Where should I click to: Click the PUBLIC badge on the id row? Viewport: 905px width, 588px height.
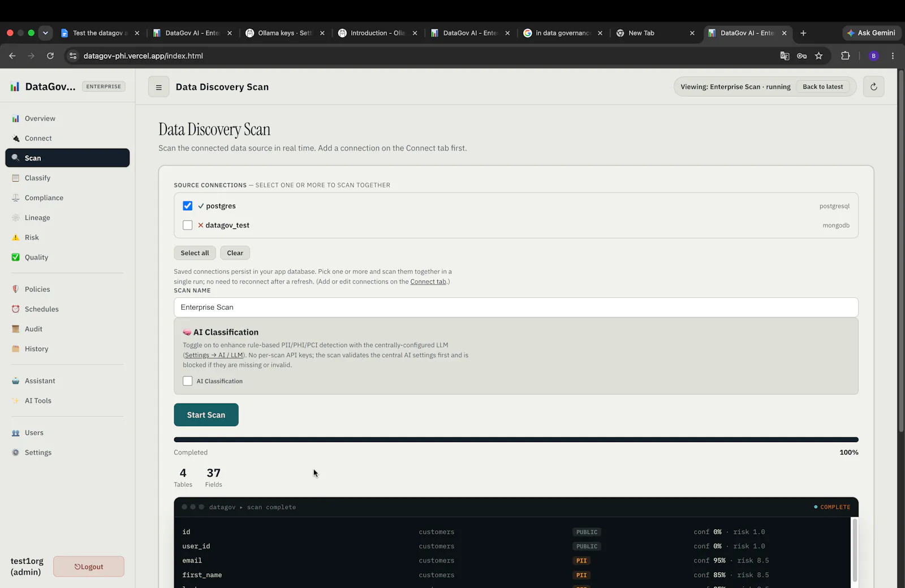coord(587,532)
